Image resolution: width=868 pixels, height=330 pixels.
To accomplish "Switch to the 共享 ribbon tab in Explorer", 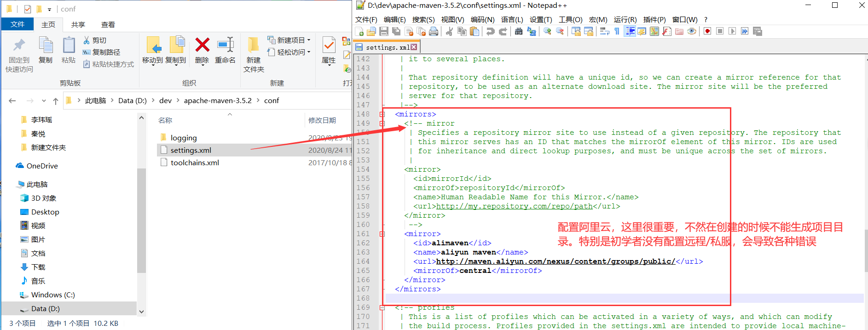I will 78,24.
